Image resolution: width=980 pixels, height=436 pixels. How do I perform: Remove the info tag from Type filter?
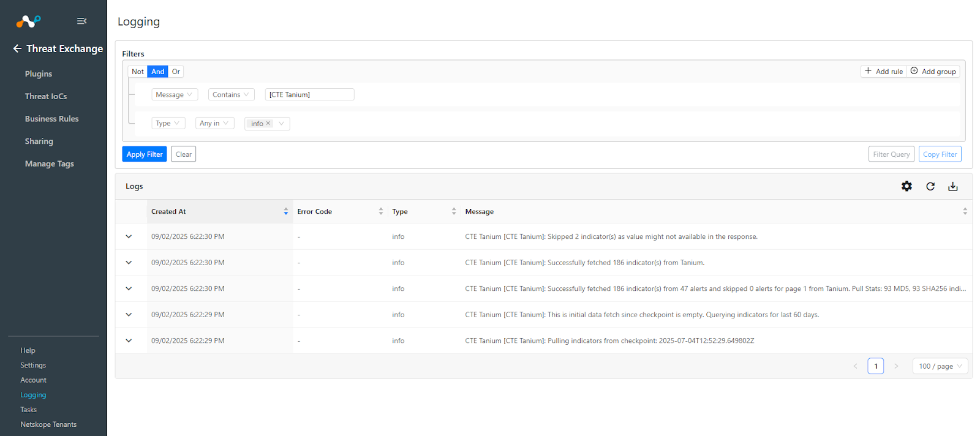[268, 124]
